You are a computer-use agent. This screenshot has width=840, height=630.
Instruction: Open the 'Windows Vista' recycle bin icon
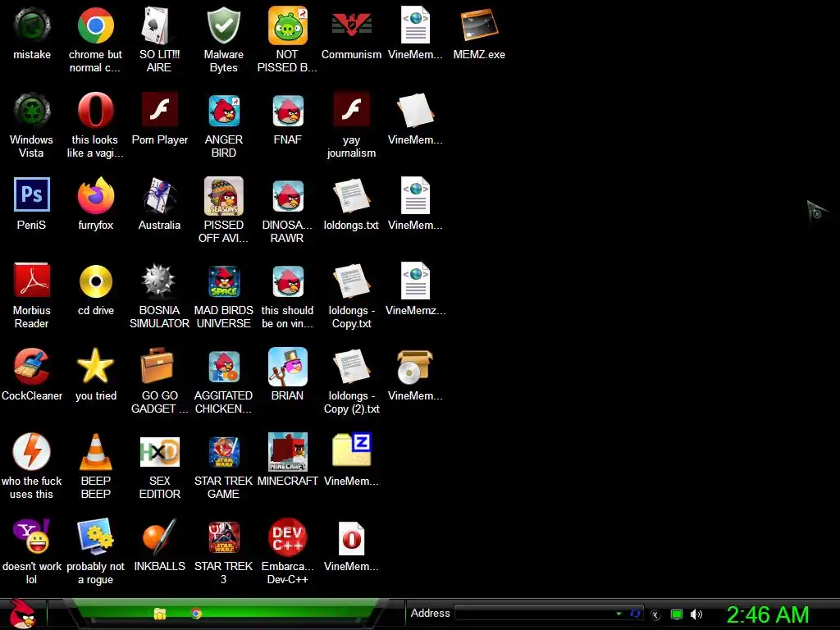tap(32, 111)
